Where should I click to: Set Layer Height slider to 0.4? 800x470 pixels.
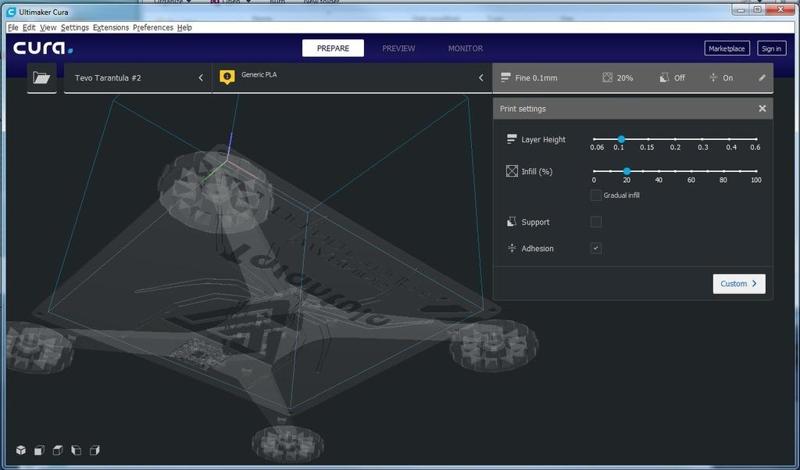729,139
